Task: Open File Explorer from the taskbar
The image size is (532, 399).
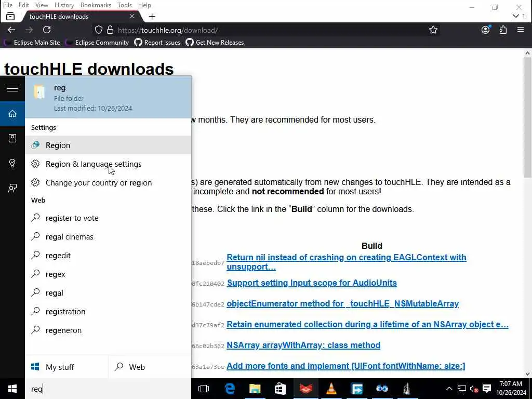Action: coord(255,389)
